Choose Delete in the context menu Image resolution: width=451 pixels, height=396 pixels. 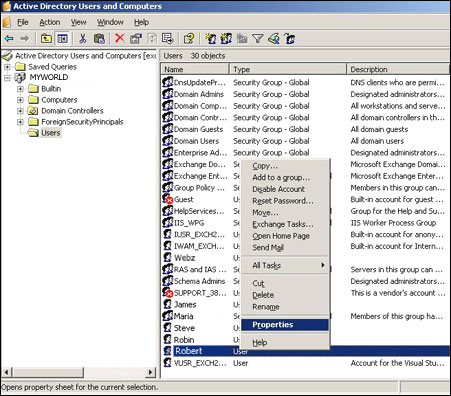[x=285, y=295]
